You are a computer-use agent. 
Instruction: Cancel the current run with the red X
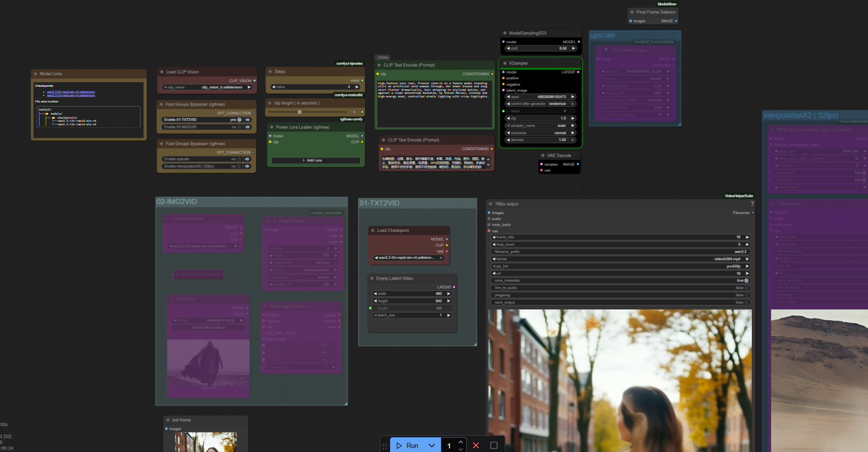[x=476, y=445]
